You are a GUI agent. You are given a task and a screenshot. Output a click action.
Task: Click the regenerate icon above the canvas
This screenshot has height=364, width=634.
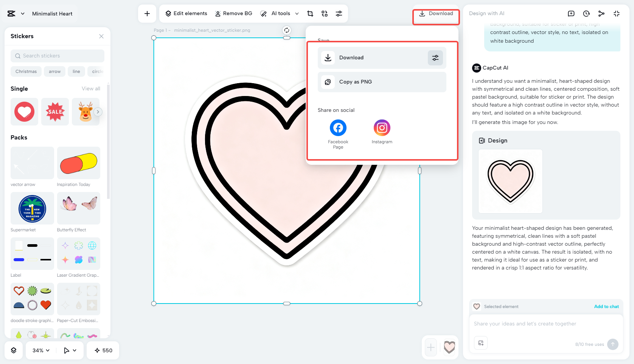tap(287, 30)
